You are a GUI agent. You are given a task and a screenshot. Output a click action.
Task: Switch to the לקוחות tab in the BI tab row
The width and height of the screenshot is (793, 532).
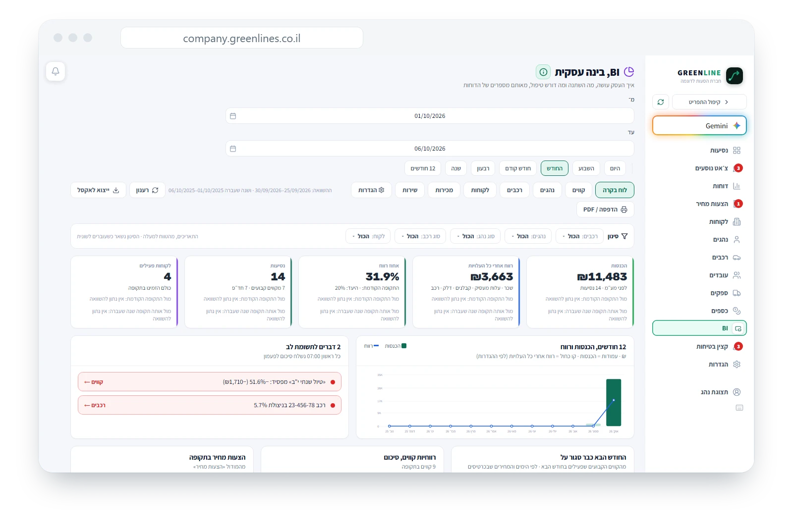click(x=480, y=190)
